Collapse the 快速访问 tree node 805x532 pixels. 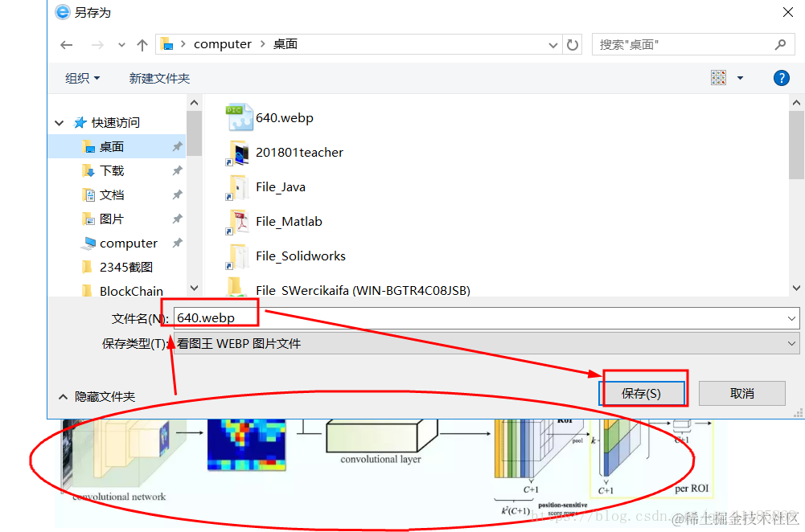[x=59, y=123]
